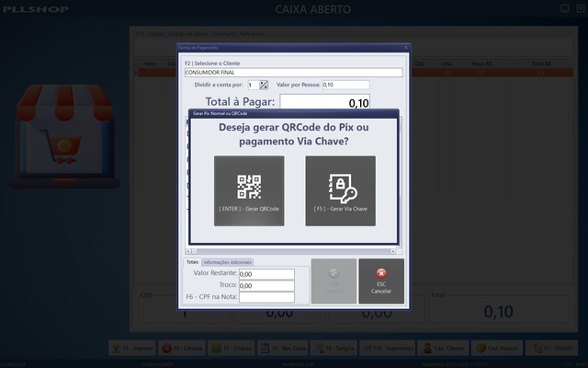Open Cad. Clientes from bottom toolbar

tap(444, 348)
